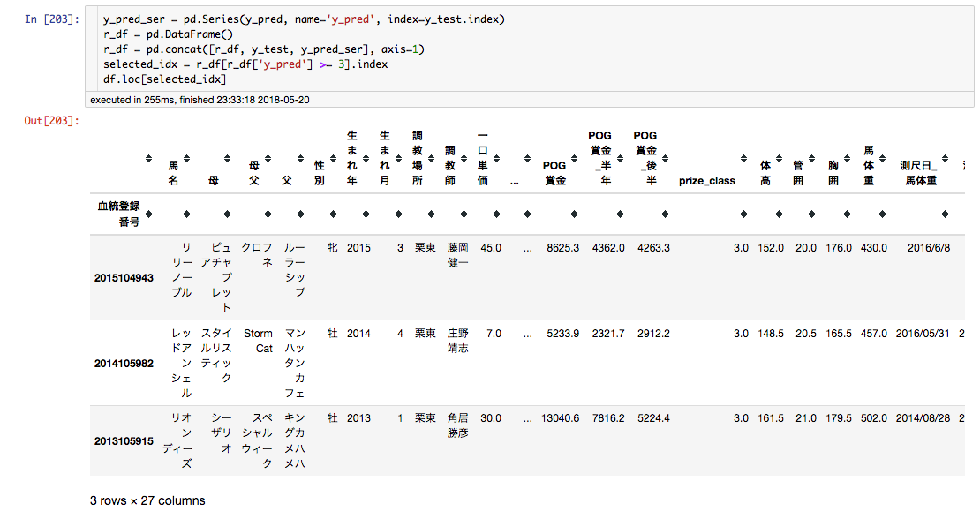Click sire cell ルーラーシップ
The height and width of the screenshot is (519, 980).
[x=294, y=270]
